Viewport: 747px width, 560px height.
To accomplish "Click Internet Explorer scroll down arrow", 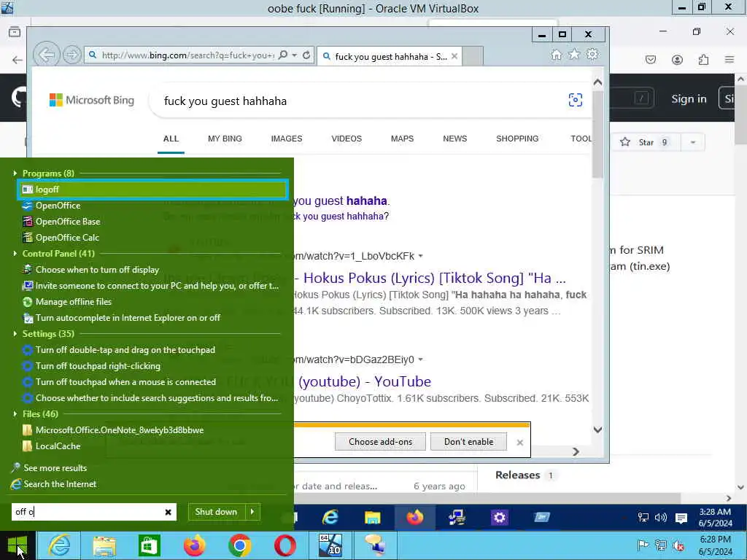I will (598, 429).
